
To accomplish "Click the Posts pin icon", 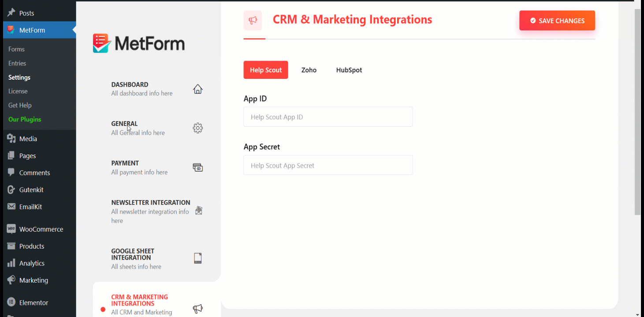I will tap(11, 13).
